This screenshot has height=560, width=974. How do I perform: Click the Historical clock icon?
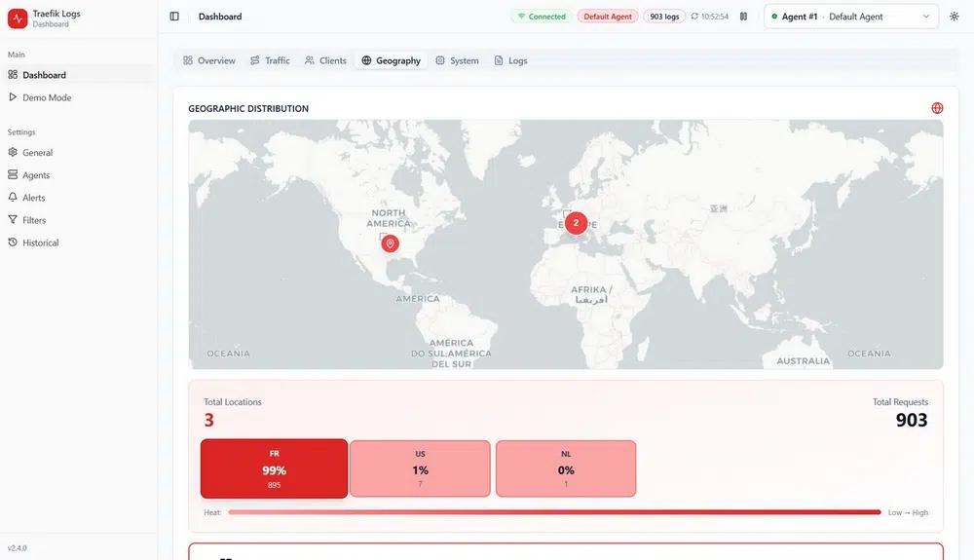[x=13, y=243]
